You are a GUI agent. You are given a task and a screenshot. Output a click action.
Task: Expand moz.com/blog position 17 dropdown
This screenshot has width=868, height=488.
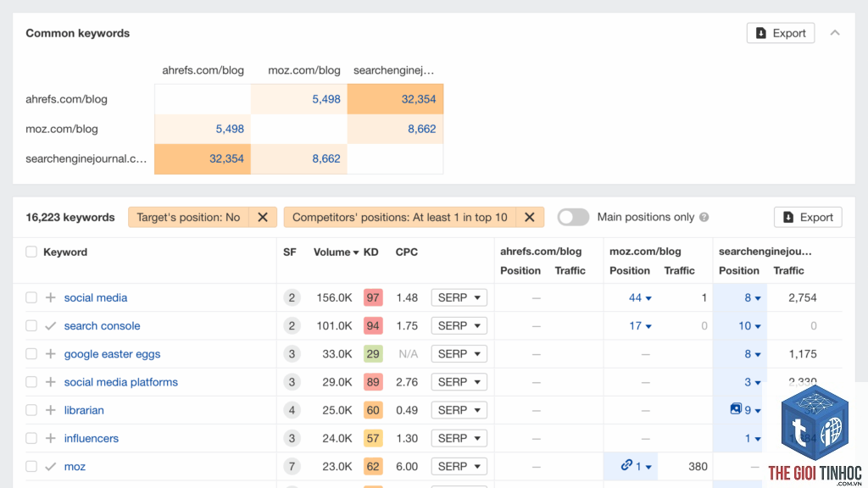tap(640, 326)
